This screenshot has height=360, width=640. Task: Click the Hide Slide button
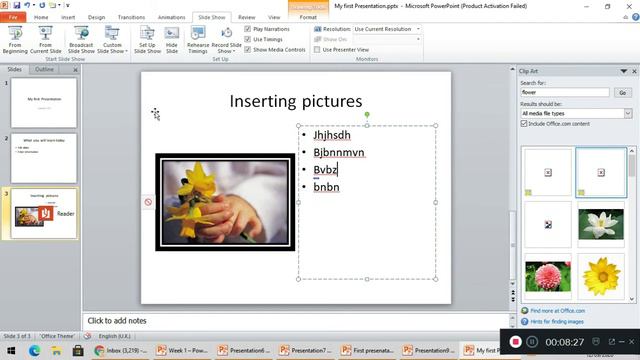172,40
